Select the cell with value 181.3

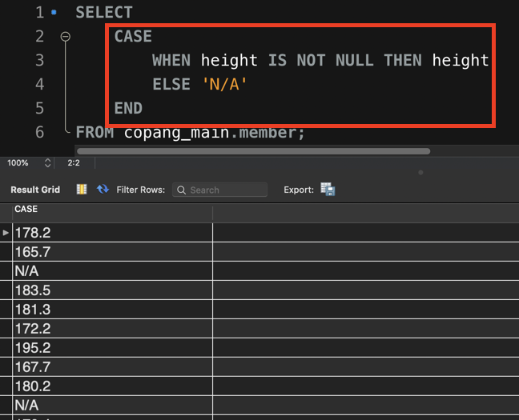point(113,310)
